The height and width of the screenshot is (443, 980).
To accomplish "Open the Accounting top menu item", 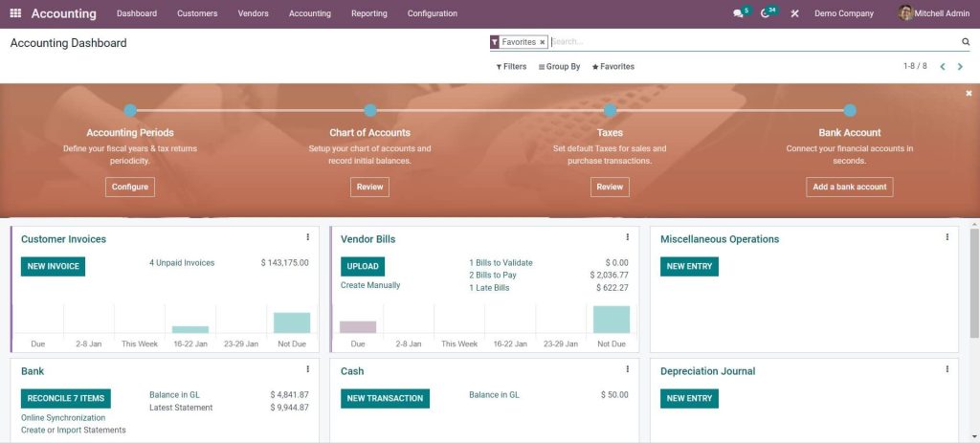I will [x=310, y=13].
